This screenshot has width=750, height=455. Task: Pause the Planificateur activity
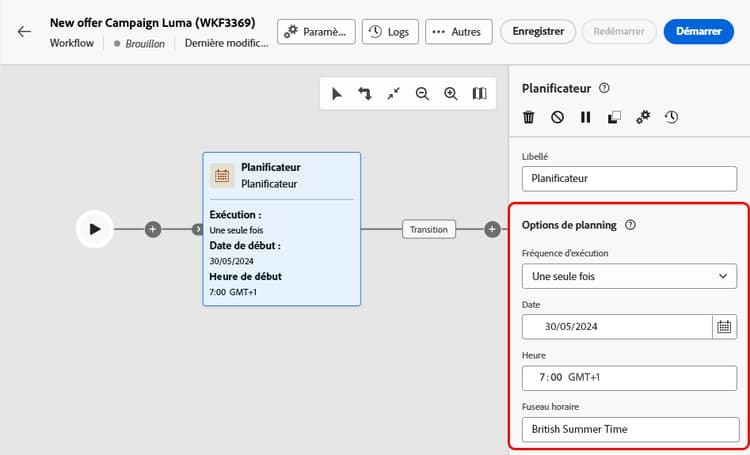[585, 117]
